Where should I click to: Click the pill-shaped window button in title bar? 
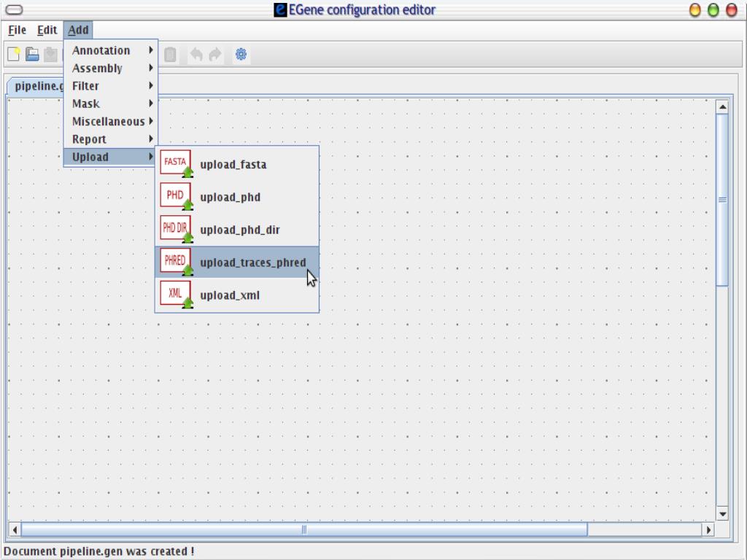point(14,9)
